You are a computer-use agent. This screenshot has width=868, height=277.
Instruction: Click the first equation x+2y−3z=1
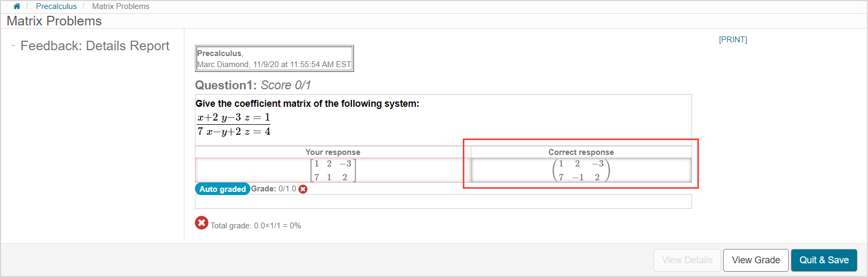[x=234, y=117]
